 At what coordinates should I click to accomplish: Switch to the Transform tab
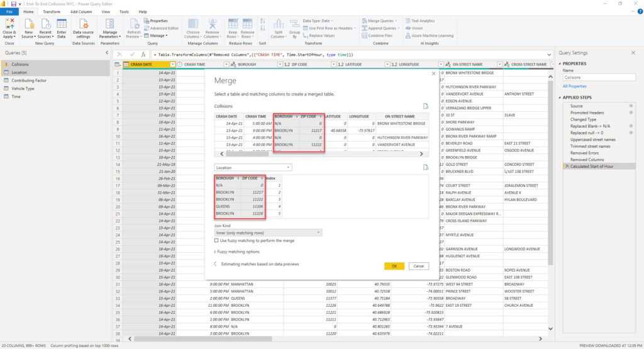[x=52, y=12]
